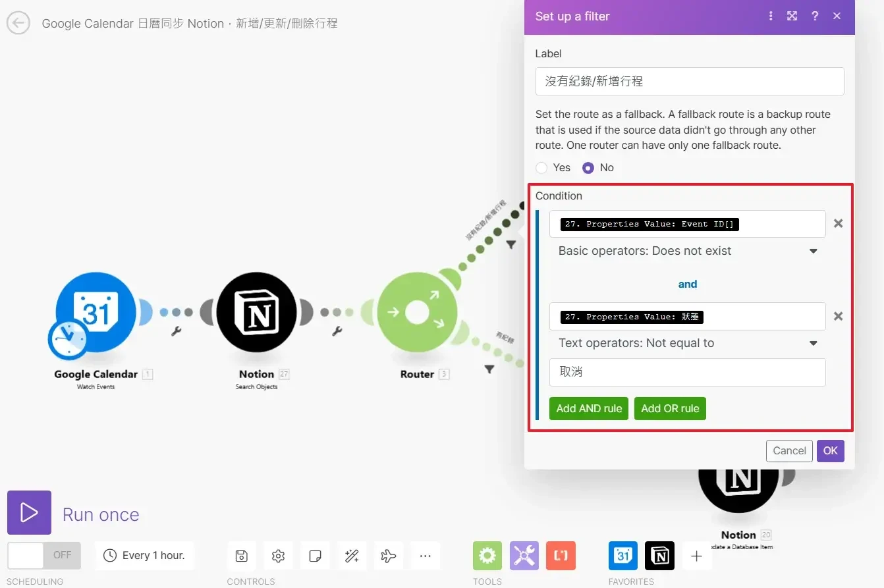Open 'Not equal to' operator dropdown
This screenshot has width=884, height=588.
click(688, 343)
